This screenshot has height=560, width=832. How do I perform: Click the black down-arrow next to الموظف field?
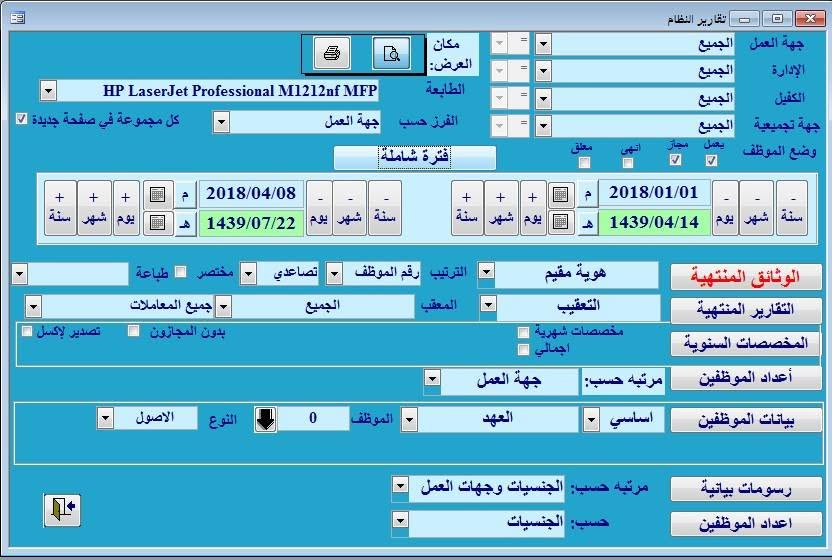(265, 419)
